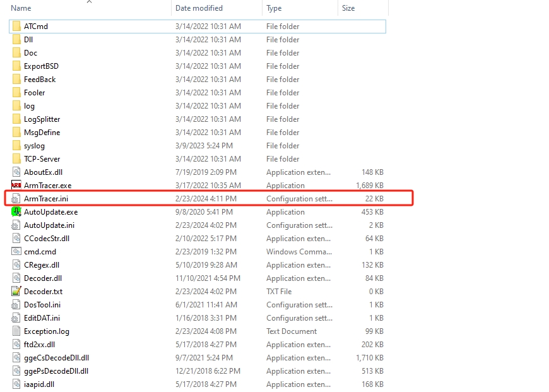The width and height of the screenshot is (549, 392).
Task: Click the ArmTracer.exe application icon
Action: [x=16, y=186]
